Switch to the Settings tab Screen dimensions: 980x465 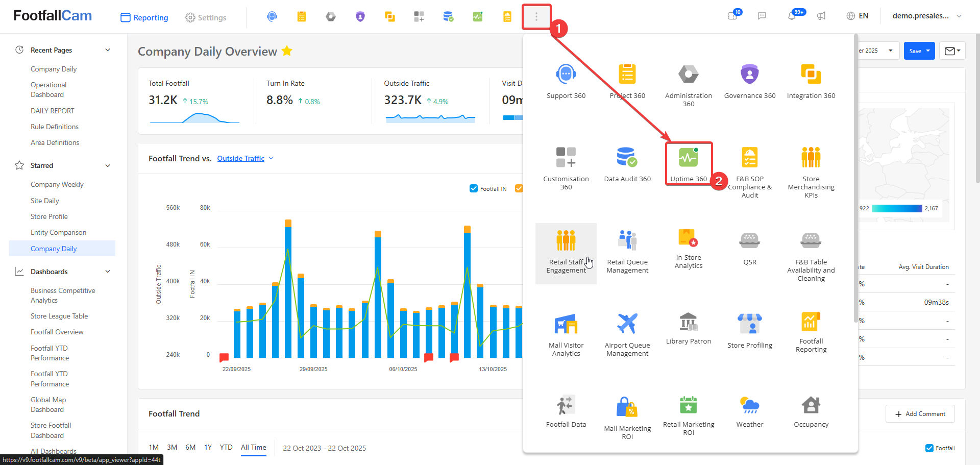pyautogui.click(x=206, y=17)
